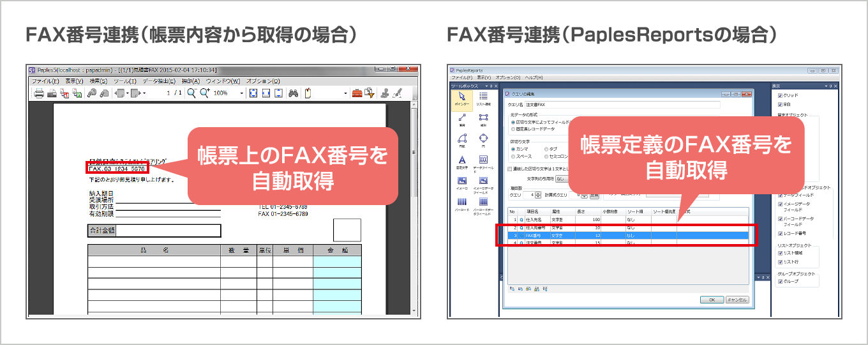The image size is (868, 345).
Task: Select the バーコード tool
Action: [x=462, y=204]
